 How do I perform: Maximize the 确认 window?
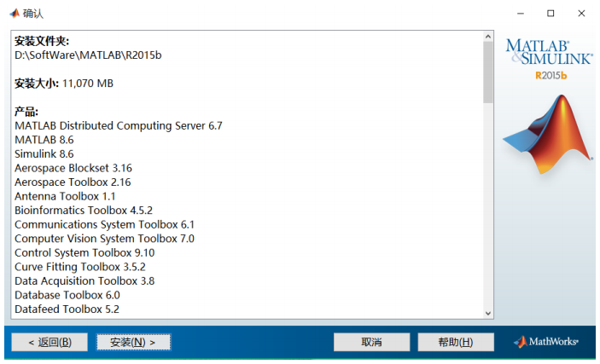(550, 14)
